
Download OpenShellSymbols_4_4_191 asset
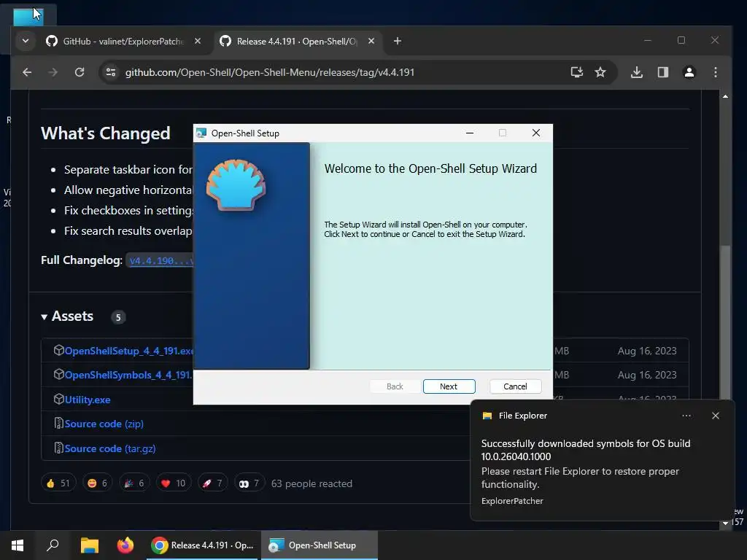(128, 376)
